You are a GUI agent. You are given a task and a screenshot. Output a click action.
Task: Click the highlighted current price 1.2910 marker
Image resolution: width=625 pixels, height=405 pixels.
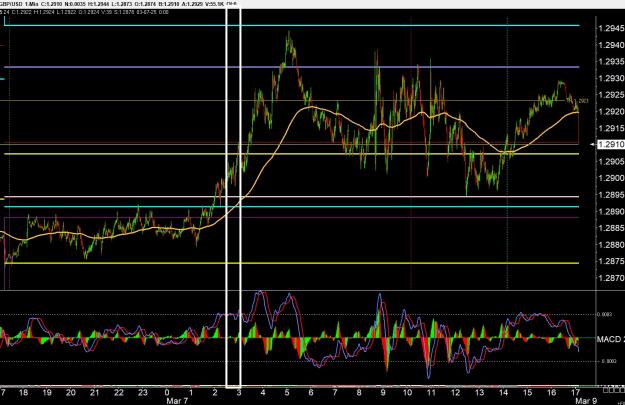tap(611, 144)
